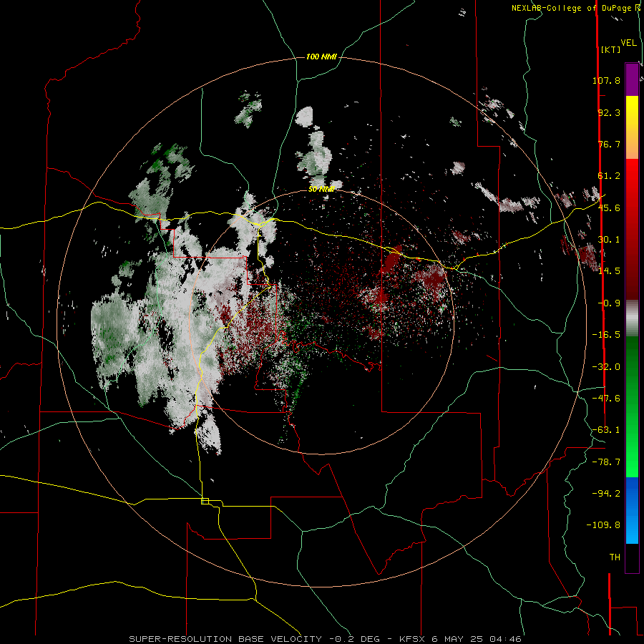Click the -16.5 velocity legend value
The image size is (644, 644).
[x=606, y=335]
